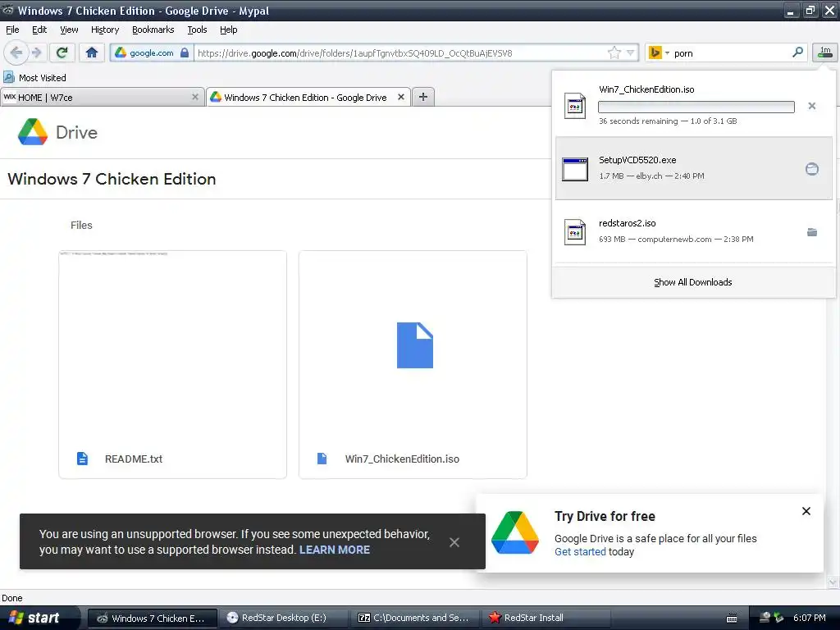Run search with the magnifier icon

tap(797, 52)
